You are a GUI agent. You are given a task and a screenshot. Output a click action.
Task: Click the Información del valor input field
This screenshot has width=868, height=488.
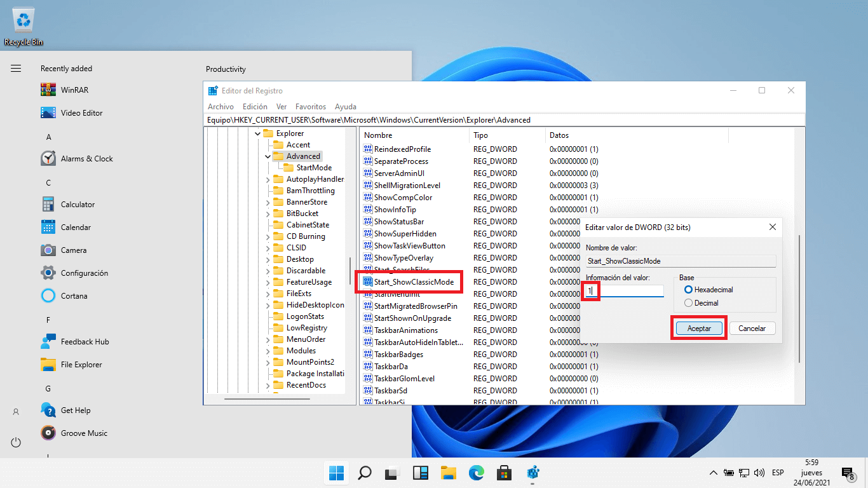pos(625,290)
